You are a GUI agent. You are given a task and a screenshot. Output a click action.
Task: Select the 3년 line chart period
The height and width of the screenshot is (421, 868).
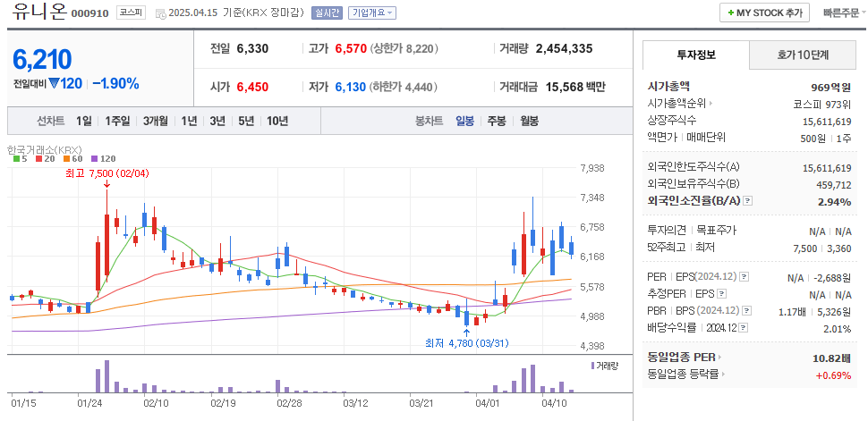coord(217,122)
